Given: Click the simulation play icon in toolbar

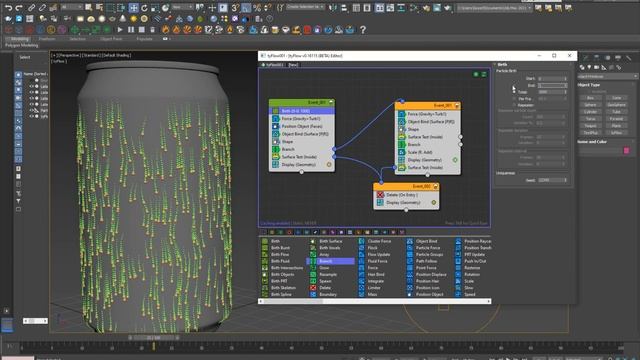Looking at the screenshot, I should tap(120, 30).
